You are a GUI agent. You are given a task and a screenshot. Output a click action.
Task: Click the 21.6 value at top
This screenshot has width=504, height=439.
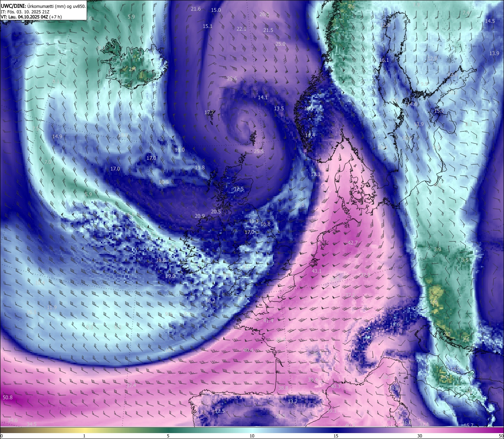(x=196, y=9)
